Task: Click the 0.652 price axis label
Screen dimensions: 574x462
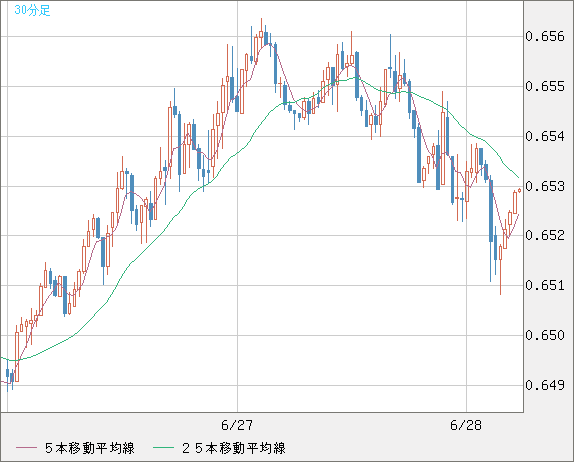Action: click(x=545, y=235)
